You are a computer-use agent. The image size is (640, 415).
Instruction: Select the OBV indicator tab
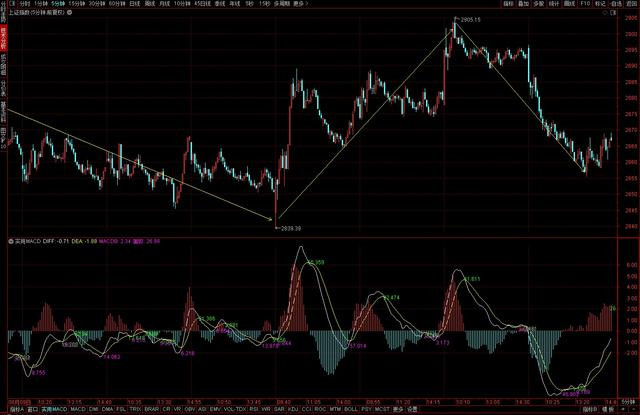coord(190,409)
